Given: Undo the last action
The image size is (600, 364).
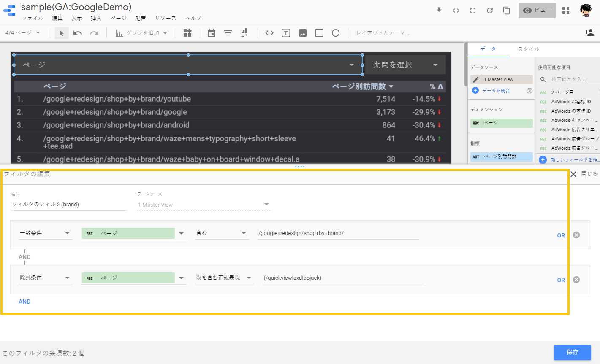Looking at the screenshot, I should 78,33.
